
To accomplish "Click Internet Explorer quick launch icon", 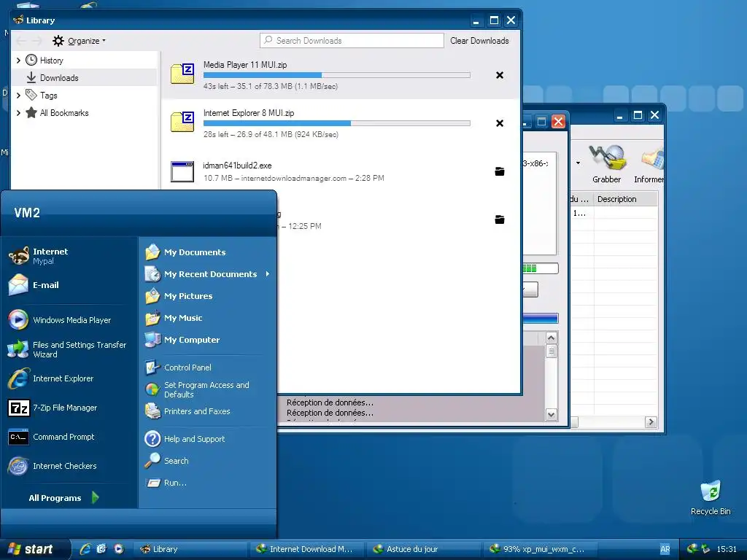I will (85, 549).
